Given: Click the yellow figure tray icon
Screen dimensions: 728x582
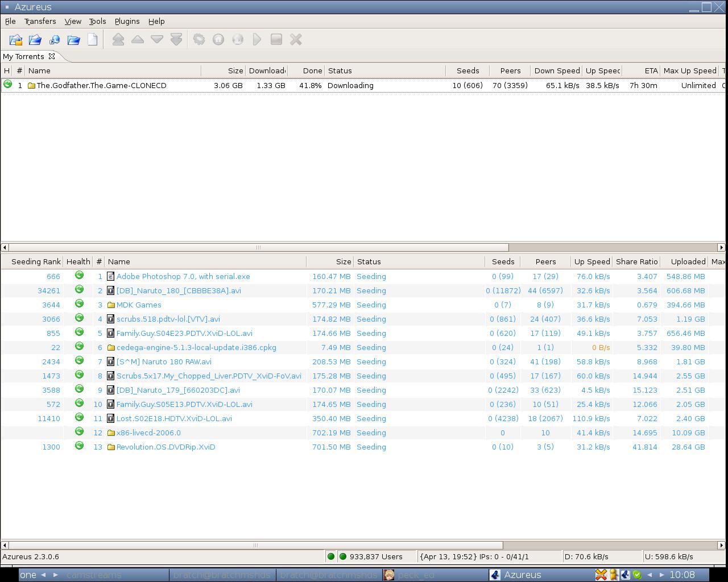Looking at the screenshot, I should (x=614, y=575).
